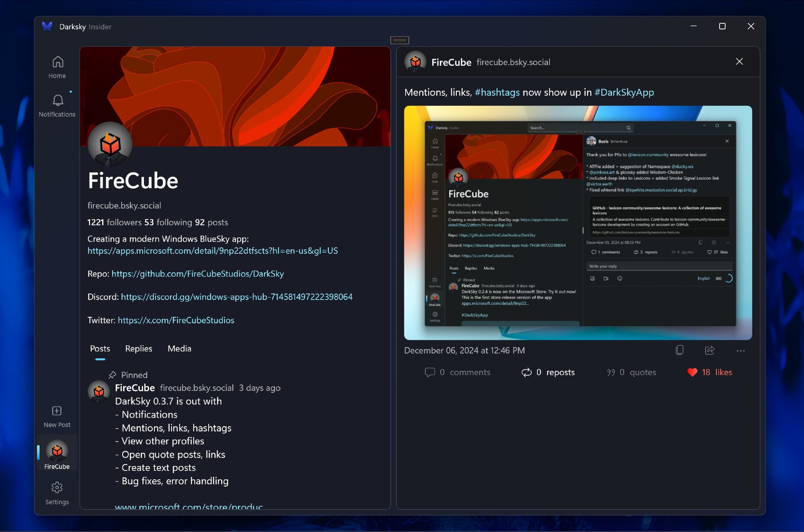Click the "0 quotes" label
Screen dimensions: 804x532
[638, 372]
